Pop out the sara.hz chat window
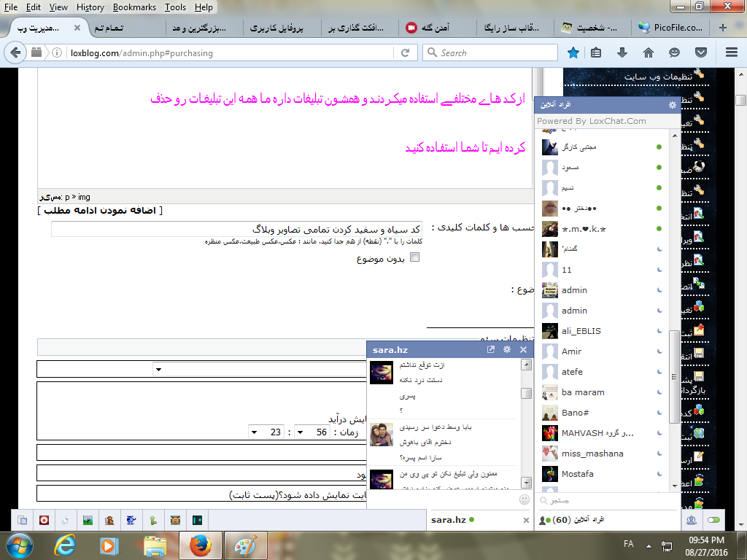Image resolution: width=747 pixels, height=560 pixels. tap(491, 349)
